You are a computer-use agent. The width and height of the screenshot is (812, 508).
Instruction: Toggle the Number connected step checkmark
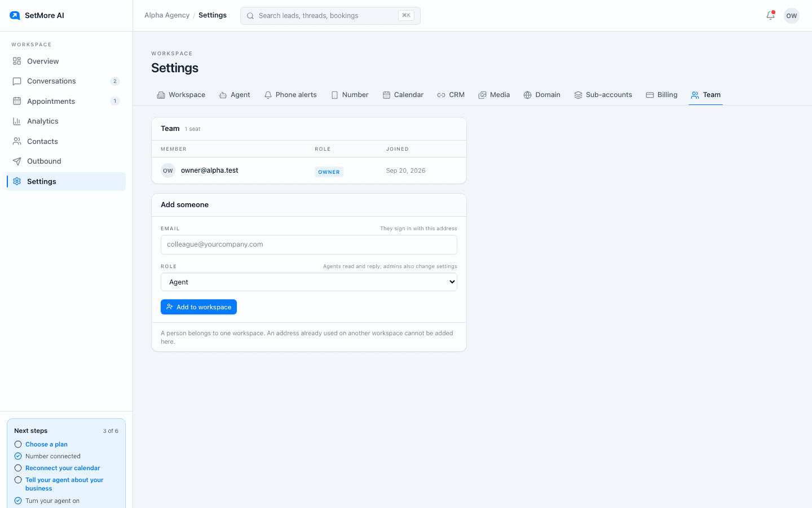18,456
